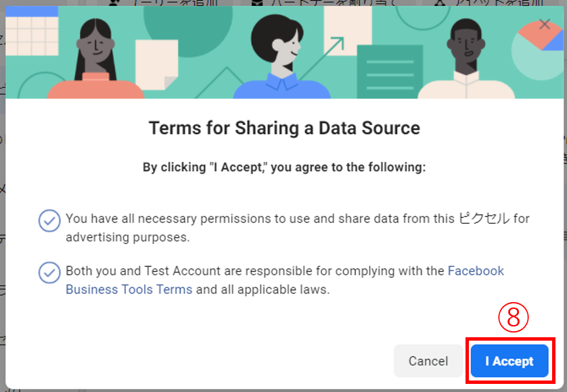Click the "advertising purposes" text line
567x392 pixels.
click(128, 238)
